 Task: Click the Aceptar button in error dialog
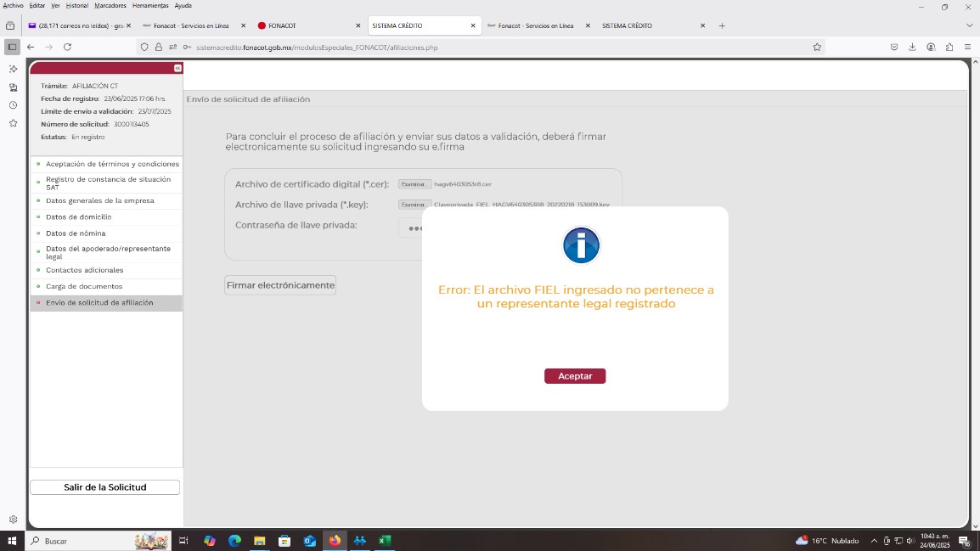[575, 376]
